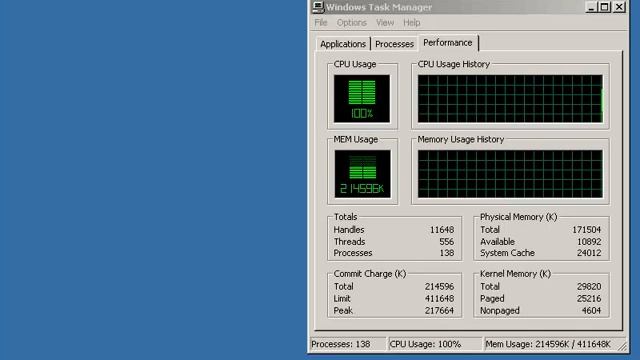Click the CPU Usage 100% gauge

click(362, 98)
